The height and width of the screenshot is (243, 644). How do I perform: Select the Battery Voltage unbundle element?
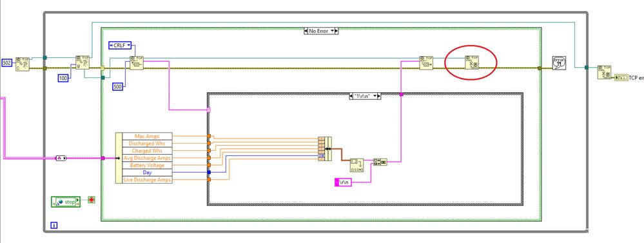point(147,165)
